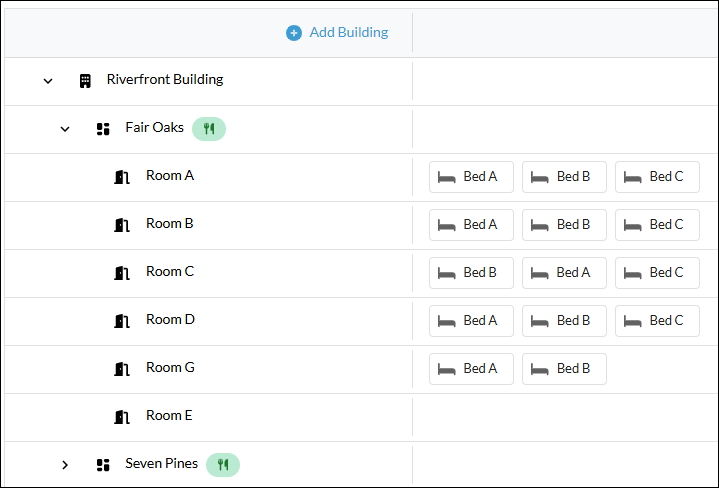The image size is (719, 488).
Task: Select Bed B in Room C
Action: coord(471,273)
